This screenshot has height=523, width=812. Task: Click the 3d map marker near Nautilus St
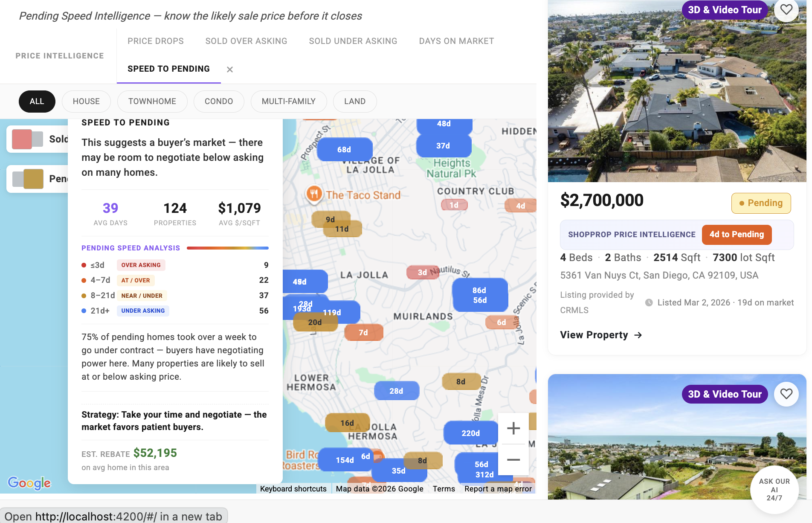tap(422, 272)
